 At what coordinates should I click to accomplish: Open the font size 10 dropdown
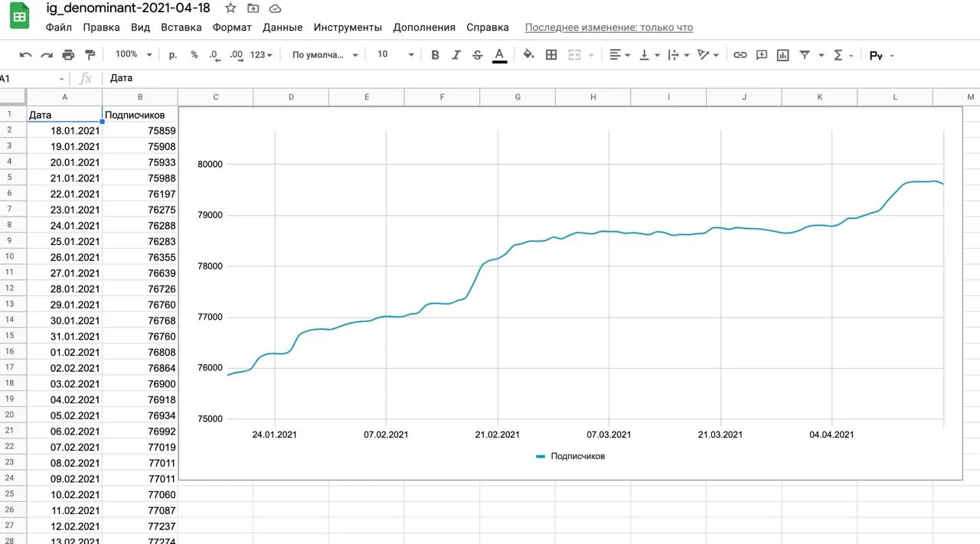coord(395,54)
